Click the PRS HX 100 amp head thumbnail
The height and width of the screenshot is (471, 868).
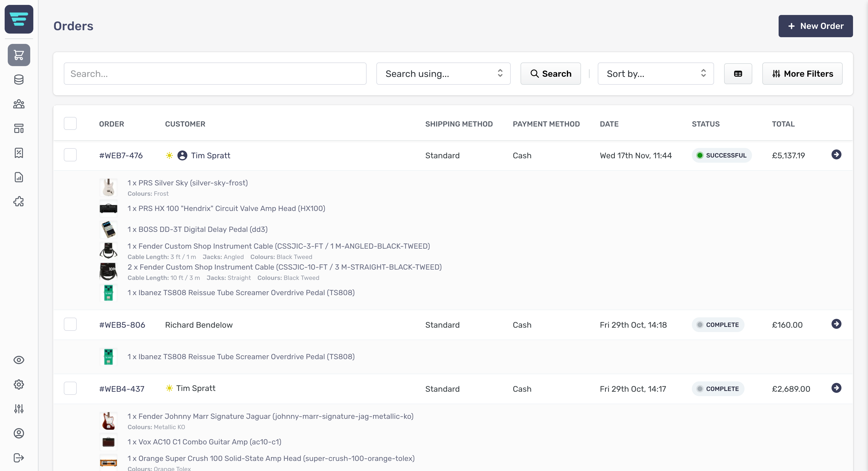(109, 209)
